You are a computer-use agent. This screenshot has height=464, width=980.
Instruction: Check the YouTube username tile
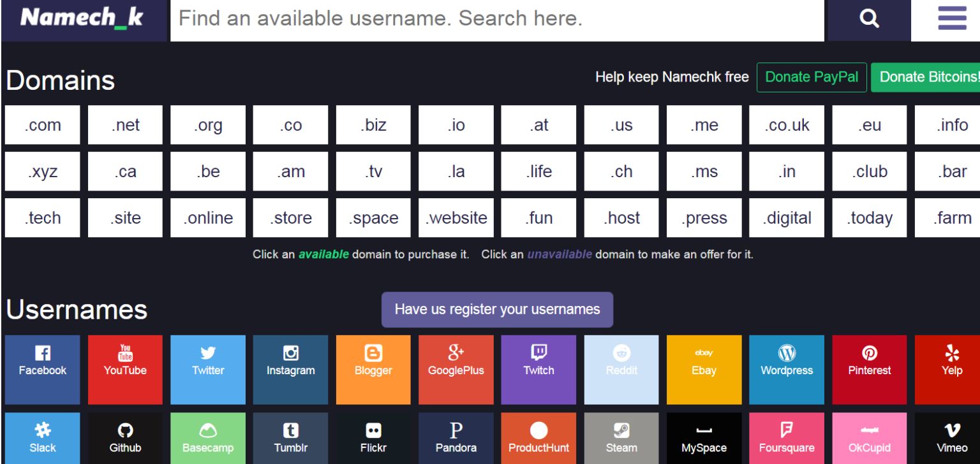coord(125,370)
